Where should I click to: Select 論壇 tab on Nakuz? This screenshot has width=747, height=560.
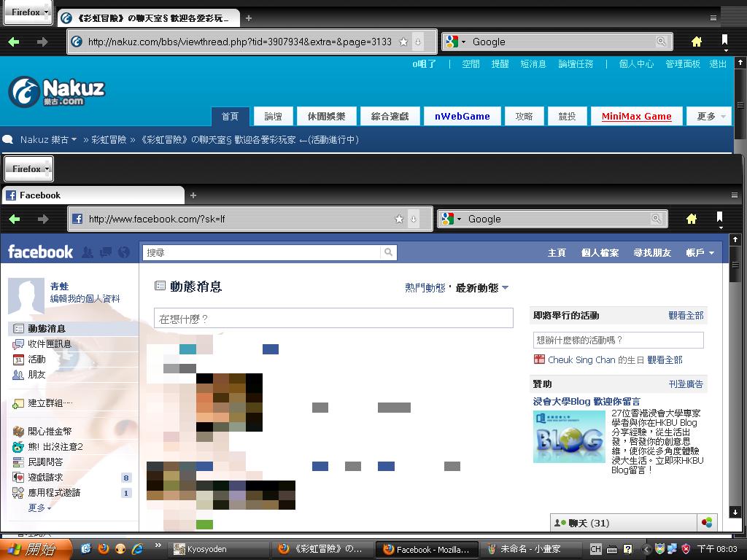pos(273,116)
